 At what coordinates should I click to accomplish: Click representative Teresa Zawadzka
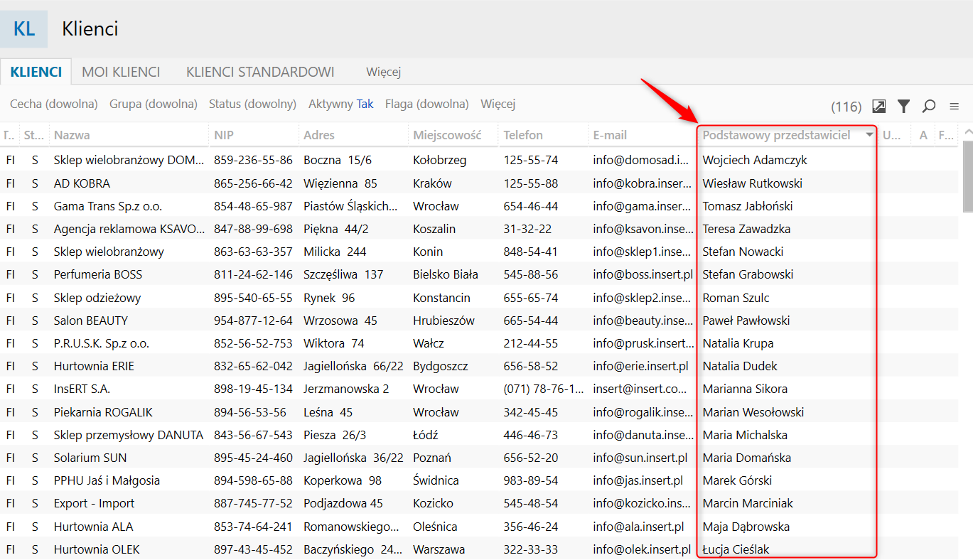747,229
